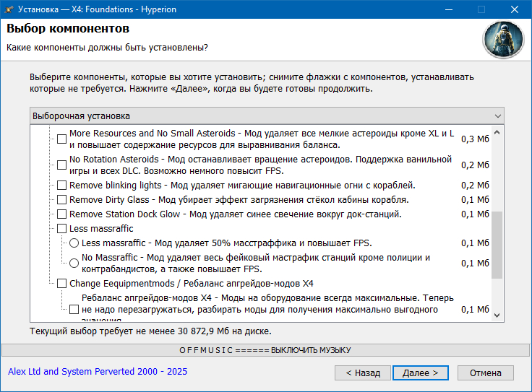
Task: Tick the No Rotation Asteroids checkbox
Action: (x=61, y=165)
